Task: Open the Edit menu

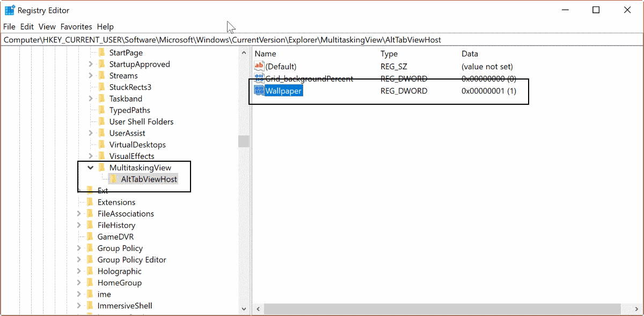Action: pyautogui.click(x=27, y=26)
